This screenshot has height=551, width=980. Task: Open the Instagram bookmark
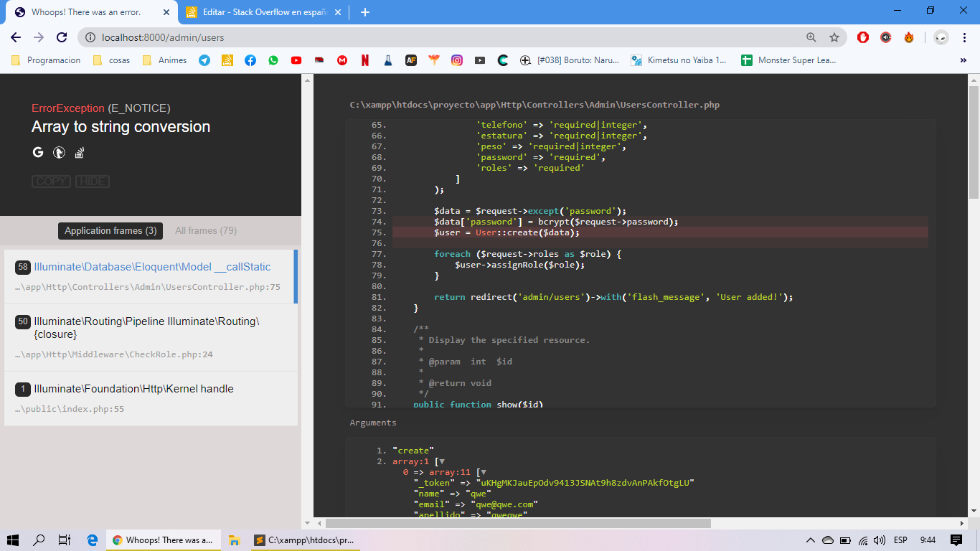tap(457, 60)
